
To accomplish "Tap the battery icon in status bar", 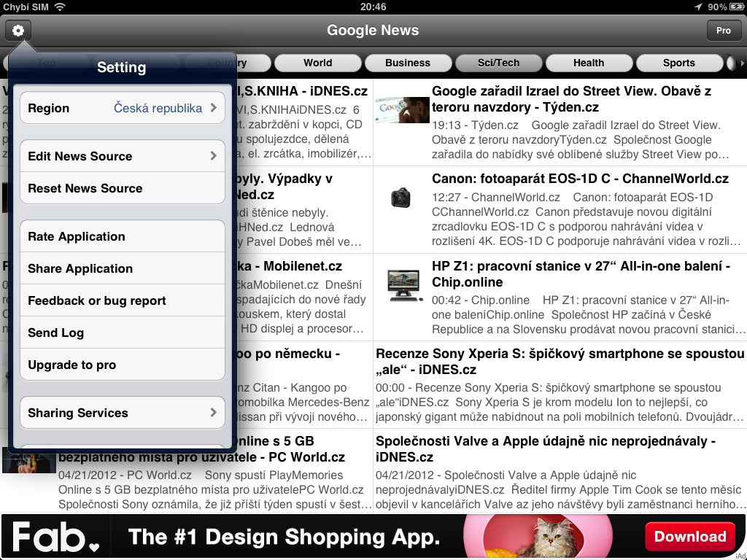I will [736, 7].
